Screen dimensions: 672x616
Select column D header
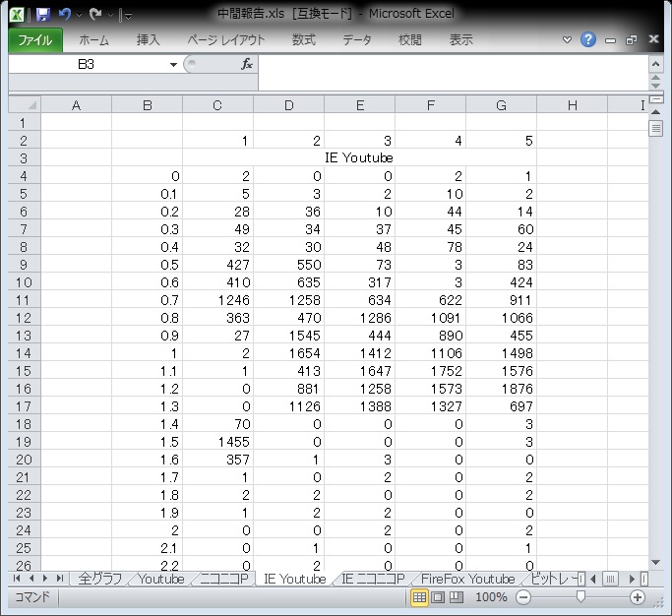(289, 105)
